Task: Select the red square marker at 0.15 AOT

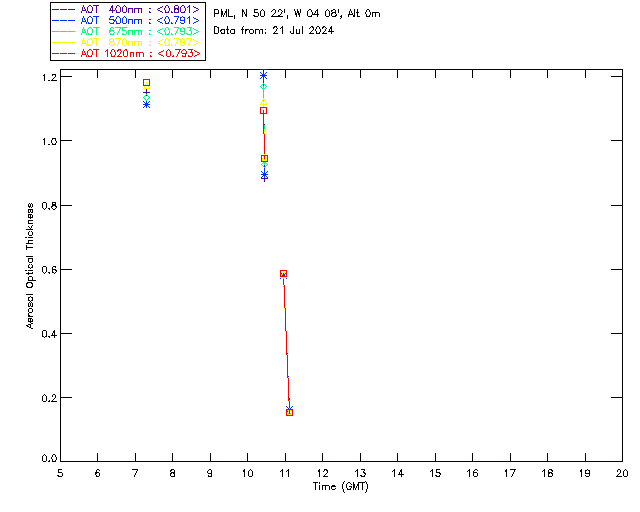Action: 289,412
